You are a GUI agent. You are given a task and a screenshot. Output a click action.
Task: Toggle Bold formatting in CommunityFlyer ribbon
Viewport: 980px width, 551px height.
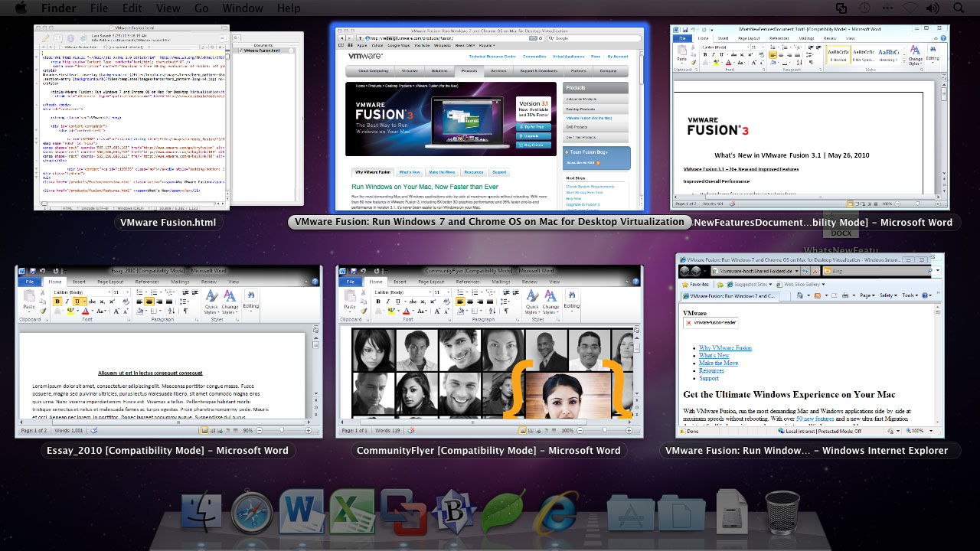(378, 301)
